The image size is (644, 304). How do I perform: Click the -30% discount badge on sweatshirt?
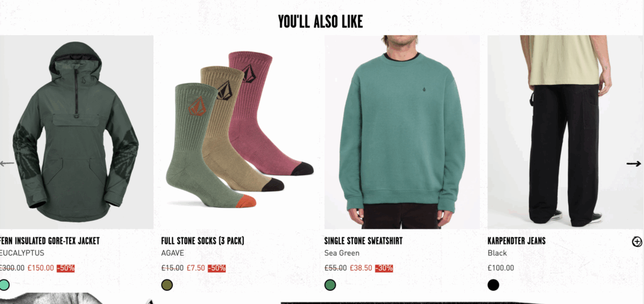point(384,268)
